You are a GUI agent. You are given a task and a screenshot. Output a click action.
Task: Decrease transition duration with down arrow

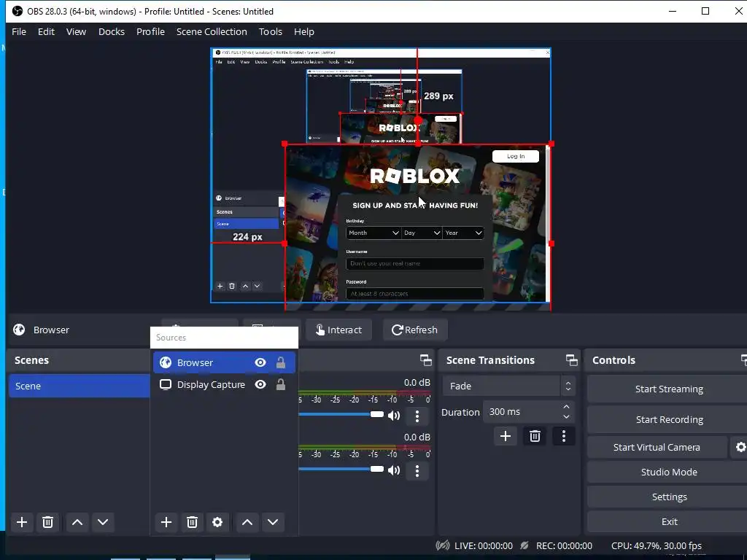tap(566, 416)
